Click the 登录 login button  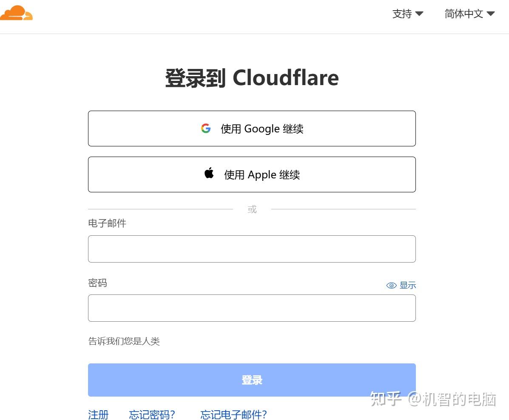pos(252,380)
